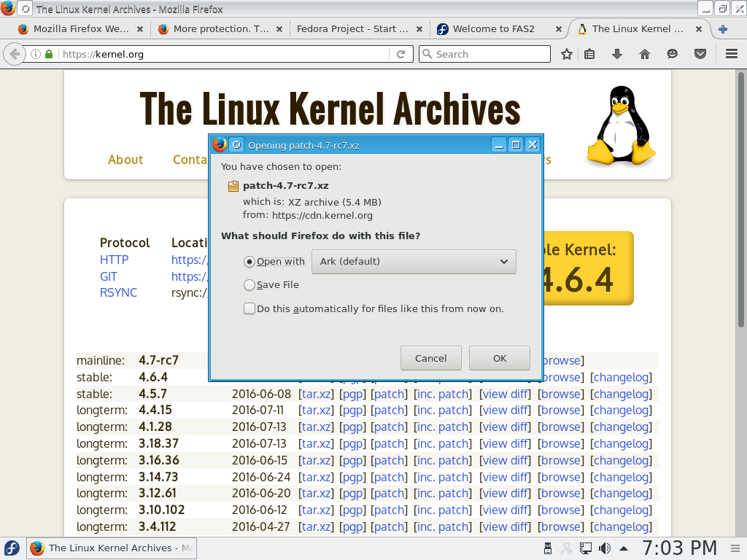This screenshot has height=560, width=747.
Task: Open the Firefox hamburger menu
Action: pyautogui.click(x=732, y=54)
